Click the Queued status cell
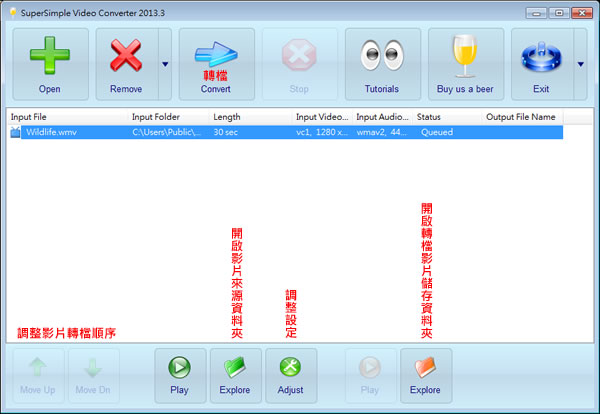 coord(437,132)
